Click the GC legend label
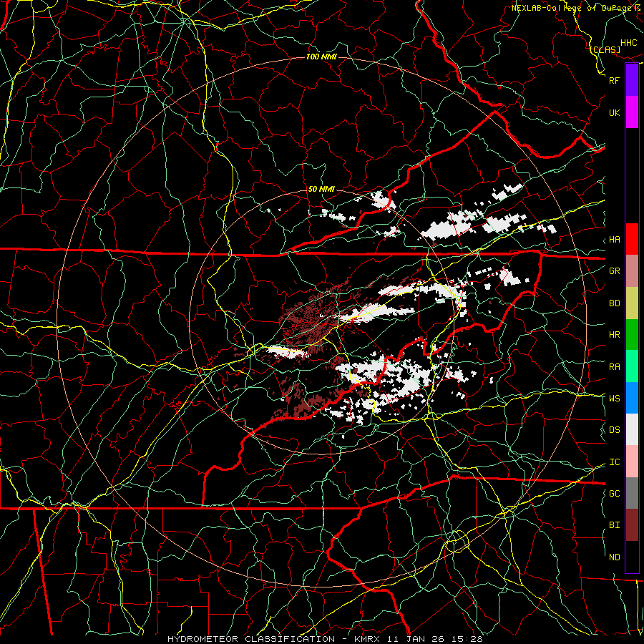 pyautogui.click(x=614, y=494)
